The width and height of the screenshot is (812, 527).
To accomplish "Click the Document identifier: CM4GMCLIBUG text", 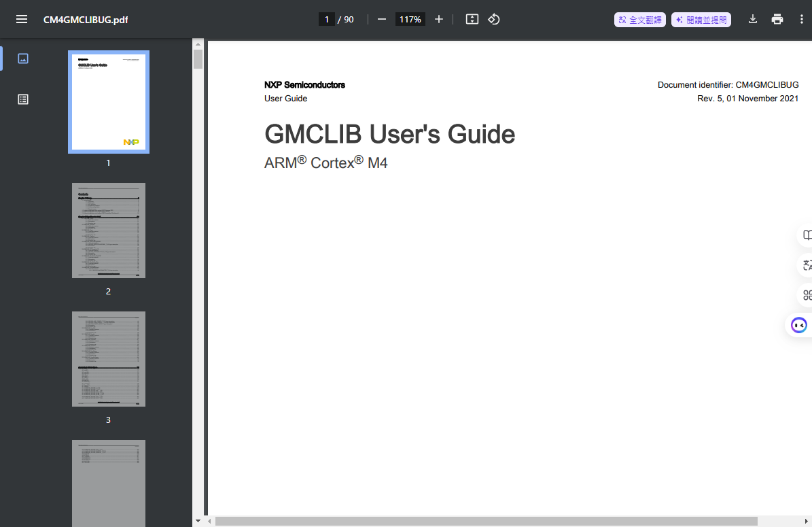I will 728,85.
